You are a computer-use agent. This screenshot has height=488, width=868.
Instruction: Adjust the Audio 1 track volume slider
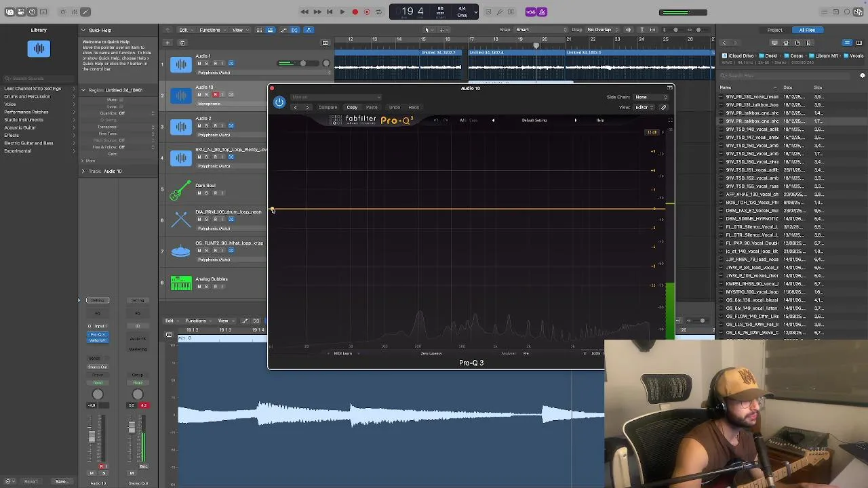pos(297,63)
